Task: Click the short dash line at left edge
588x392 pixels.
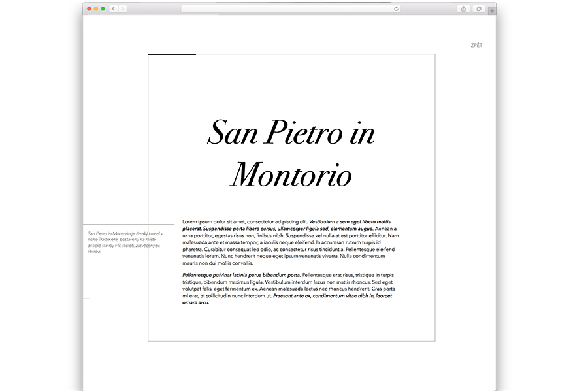Action: pyautogui.click(x=86, y=299)
